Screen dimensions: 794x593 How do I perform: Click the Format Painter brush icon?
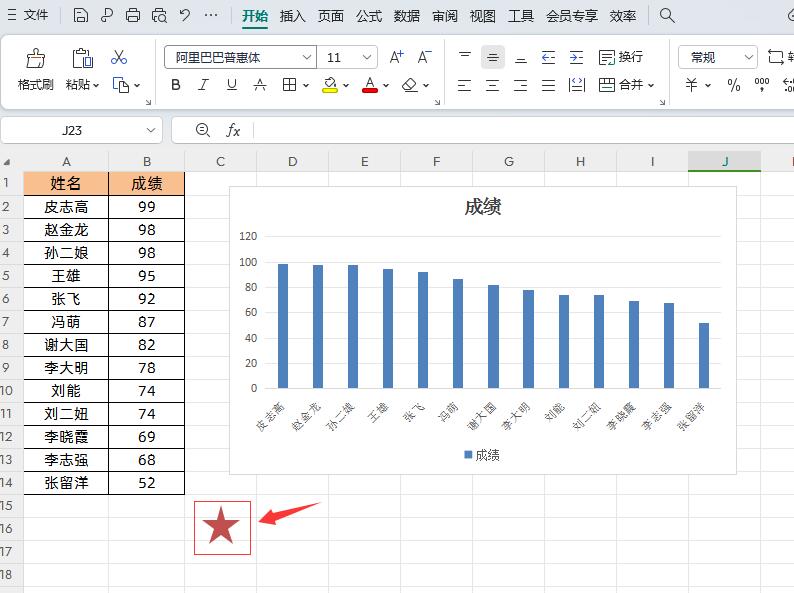pyautogui.click(x=35, y=58)
